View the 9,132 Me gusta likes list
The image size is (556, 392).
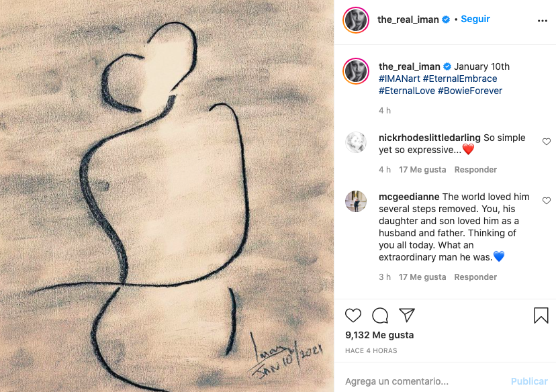379,335
